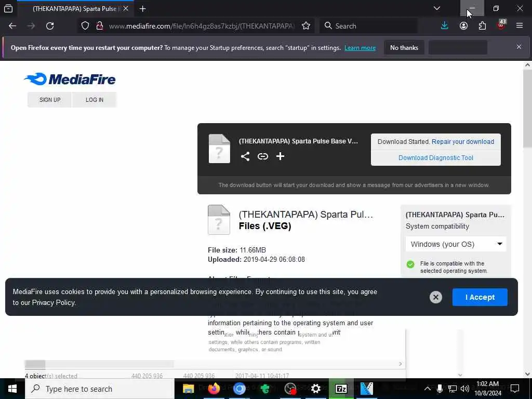Click the SIGN UP button

49,100
